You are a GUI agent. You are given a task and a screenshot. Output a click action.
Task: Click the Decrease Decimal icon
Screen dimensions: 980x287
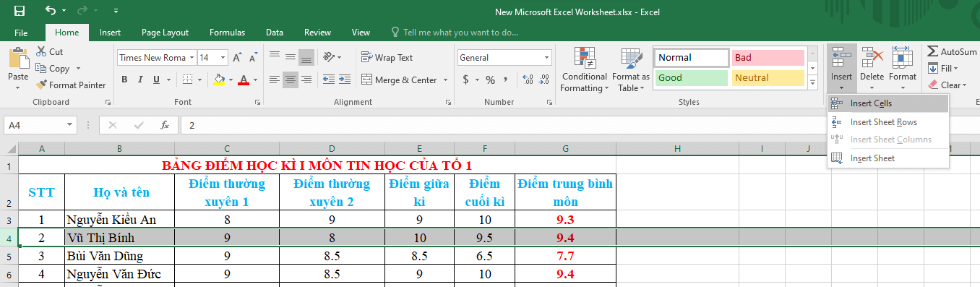click(544, 80)
